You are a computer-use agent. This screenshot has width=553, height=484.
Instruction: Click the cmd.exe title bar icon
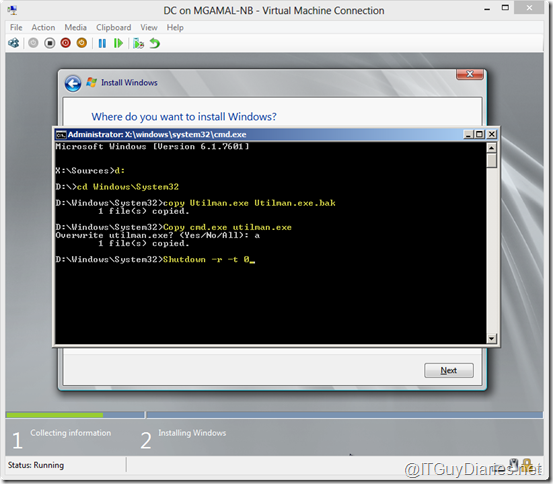tap(61, 135)
